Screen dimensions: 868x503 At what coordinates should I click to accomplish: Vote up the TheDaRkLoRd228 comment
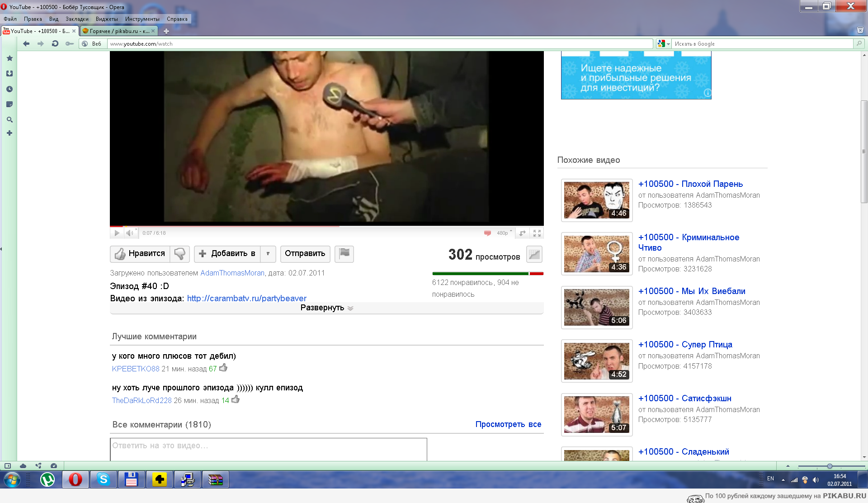[236, 400]
